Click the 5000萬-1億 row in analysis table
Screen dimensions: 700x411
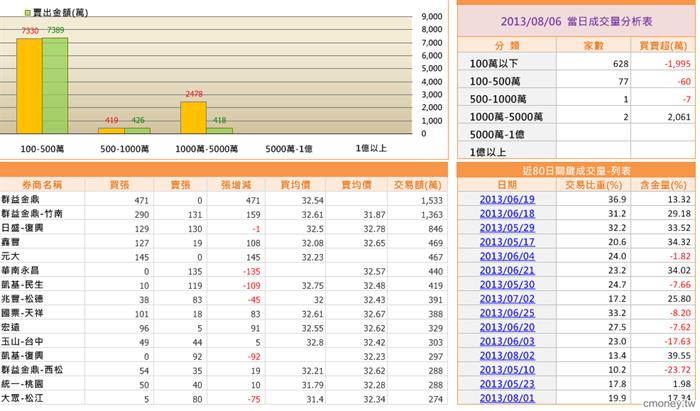(x=576, y=134)
